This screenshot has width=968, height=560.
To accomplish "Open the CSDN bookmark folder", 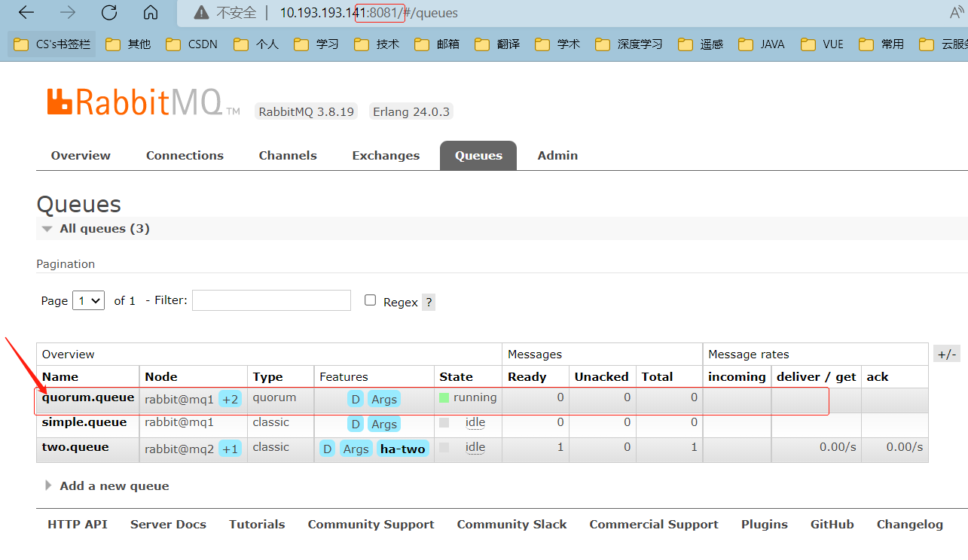I will click(191, 44).
